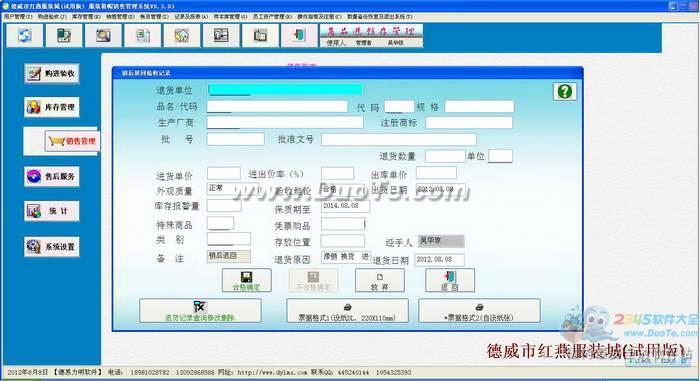Click the 票据格式1 print button
Screen dimensions: 700x381
[x=347, y=311]
